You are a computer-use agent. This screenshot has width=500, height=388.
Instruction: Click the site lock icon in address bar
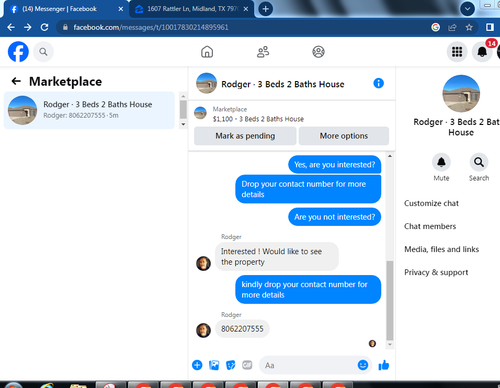(x=65, y=27)
